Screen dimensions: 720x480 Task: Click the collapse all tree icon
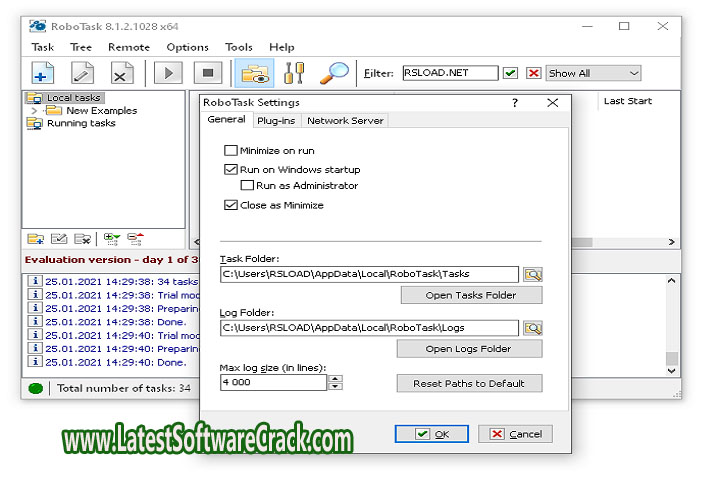[x=135, y=239]
